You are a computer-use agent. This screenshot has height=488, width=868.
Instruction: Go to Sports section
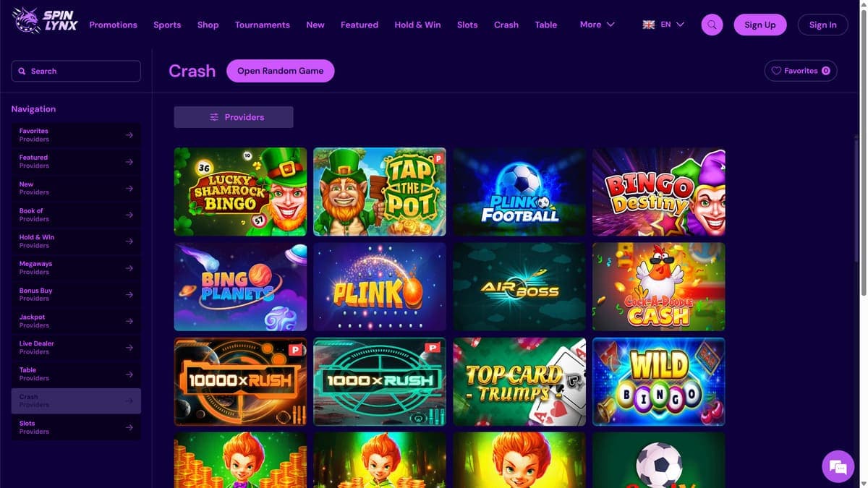[167, 25]
